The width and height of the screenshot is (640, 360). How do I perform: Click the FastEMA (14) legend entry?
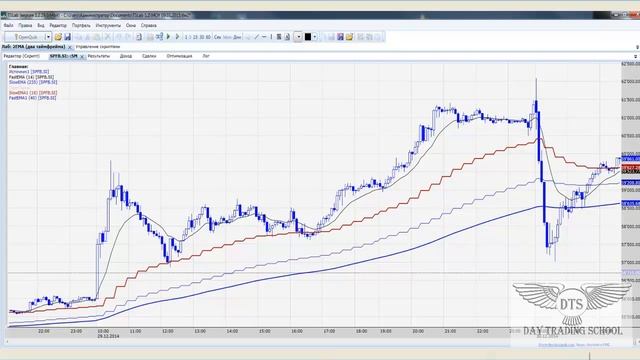pyautogui.click(x=31, y=77)
